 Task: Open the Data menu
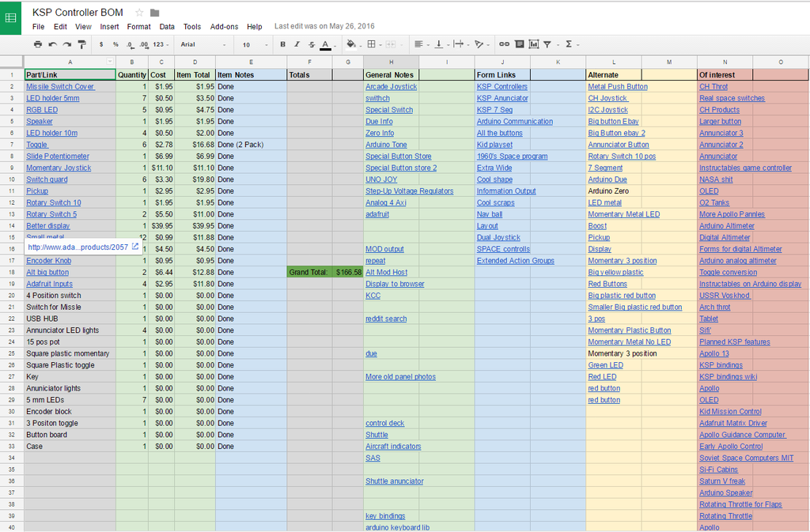click(167, 27)
